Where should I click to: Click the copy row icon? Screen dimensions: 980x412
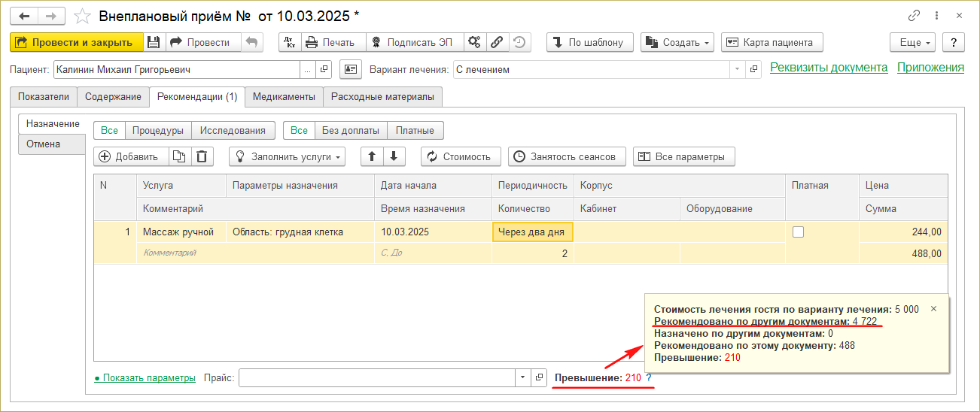[x=178, y=156]
